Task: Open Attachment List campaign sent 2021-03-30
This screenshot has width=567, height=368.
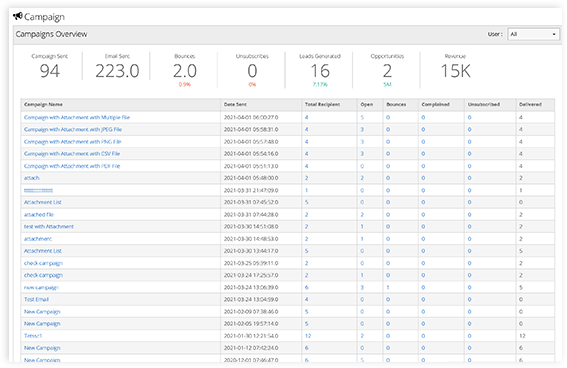Action: point(43,251)
